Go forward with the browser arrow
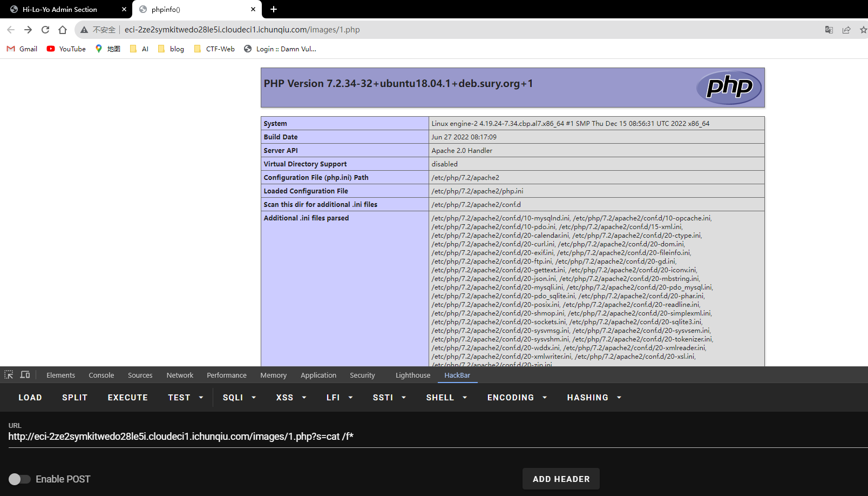868x496 pixels. pos(28,30)
